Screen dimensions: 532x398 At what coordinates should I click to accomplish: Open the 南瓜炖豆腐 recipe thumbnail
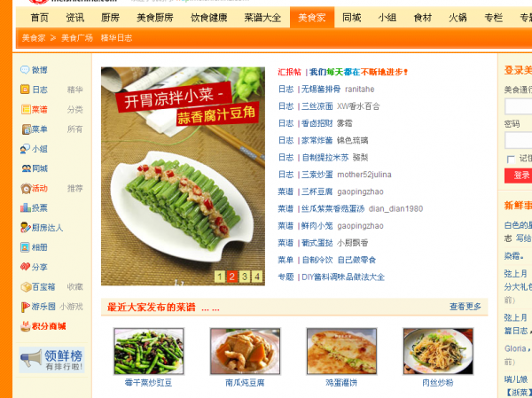[245, 351]
